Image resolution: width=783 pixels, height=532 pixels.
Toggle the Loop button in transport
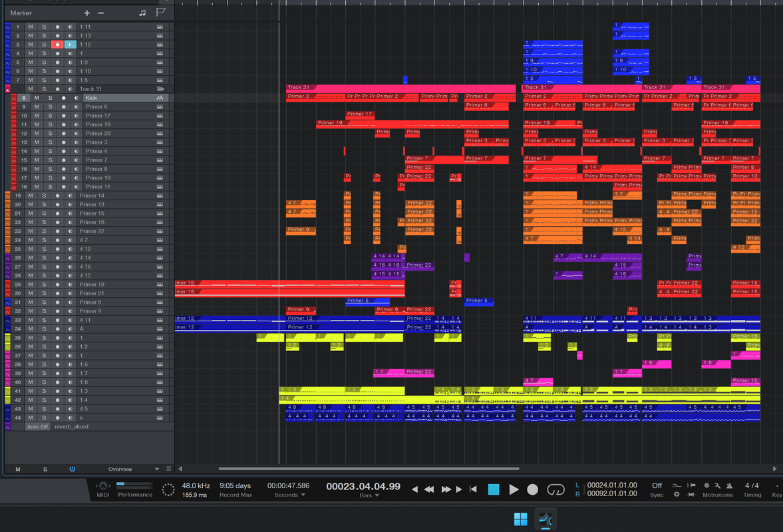555,489
